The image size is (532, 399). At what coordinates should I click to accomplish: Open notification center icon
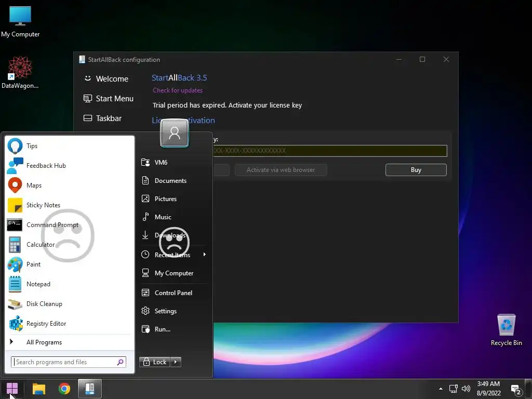(x=516, y=390)
